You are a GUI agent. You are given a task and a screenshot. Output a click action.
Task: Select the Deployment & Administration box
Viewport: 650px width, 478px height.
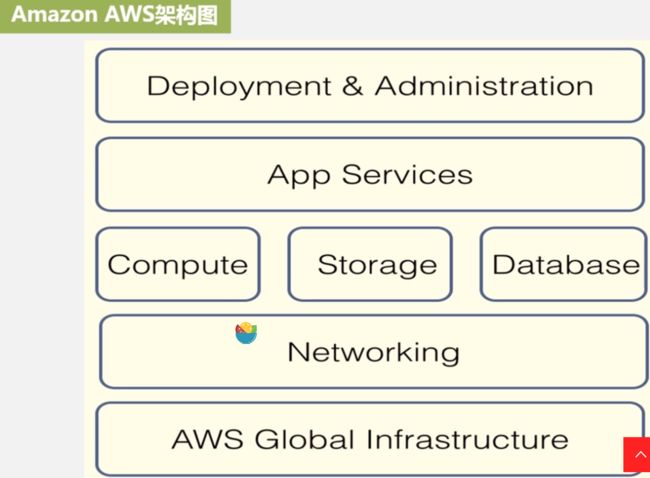pos(370,85)
